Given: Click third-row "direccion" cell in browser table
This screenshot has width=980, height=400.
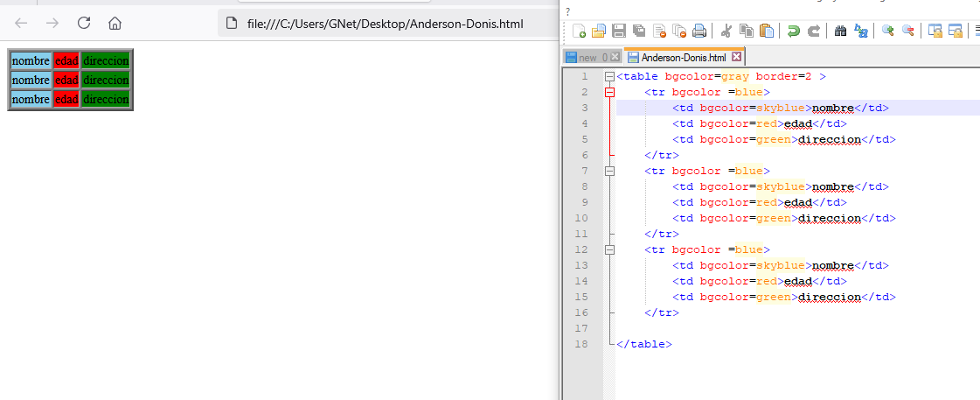Looking at the screenshot, I should [x=107, y=100].
